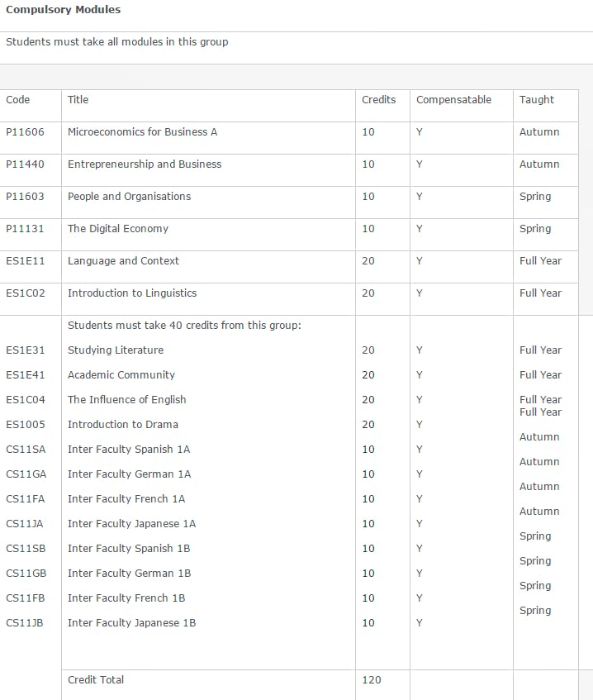This screenshot has height=700, width=593.
Task: Click the Language and Context title
Action: click(x=123, y=261)
